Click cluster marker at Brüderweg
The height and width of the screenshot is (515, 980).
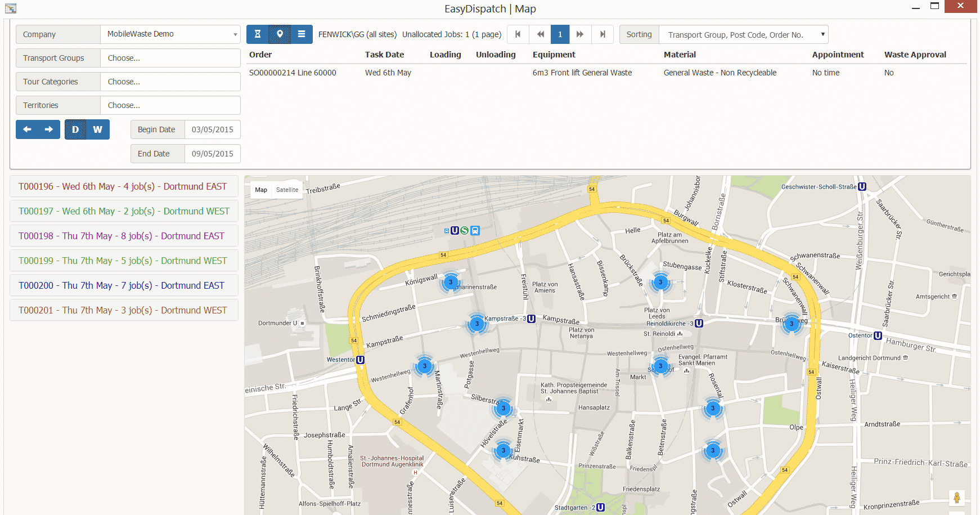(792, 324)
